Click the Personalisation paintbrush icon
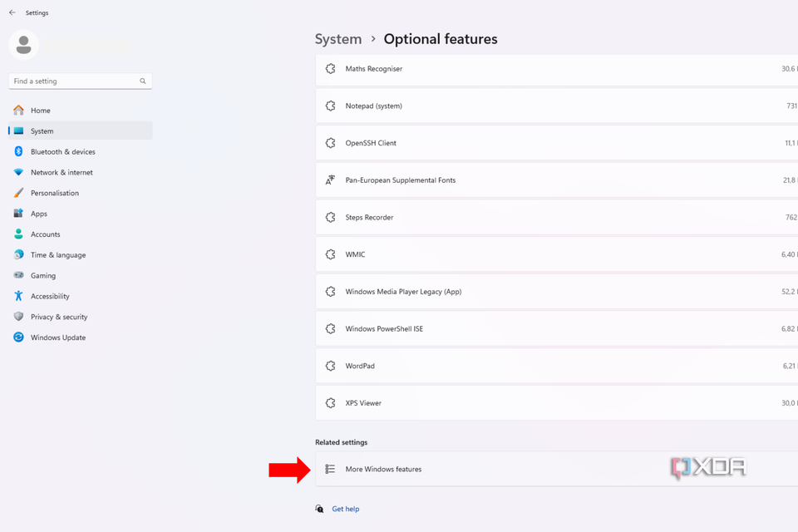The width and height of the screenshot is (798, 532). pyautogui.click(x=19, y=193)
